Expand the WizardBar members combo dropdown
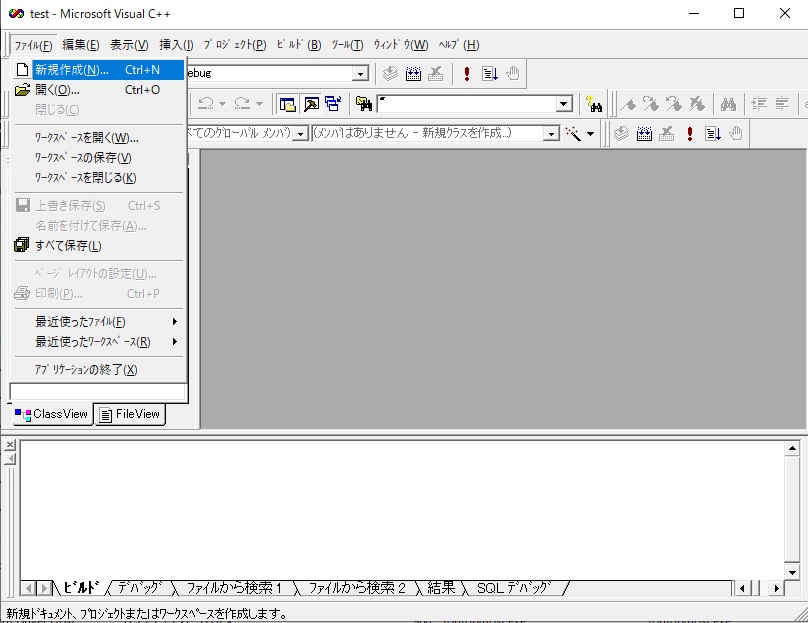Viewport: 808px width, 623px height. pos(551,134)
